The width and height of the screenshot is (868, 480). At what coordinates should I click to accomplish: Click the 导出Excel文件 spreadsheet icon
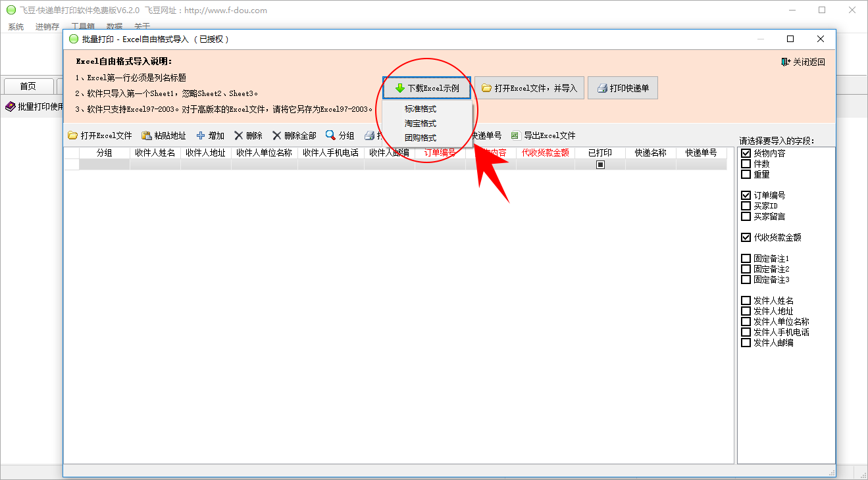point(515,135)
